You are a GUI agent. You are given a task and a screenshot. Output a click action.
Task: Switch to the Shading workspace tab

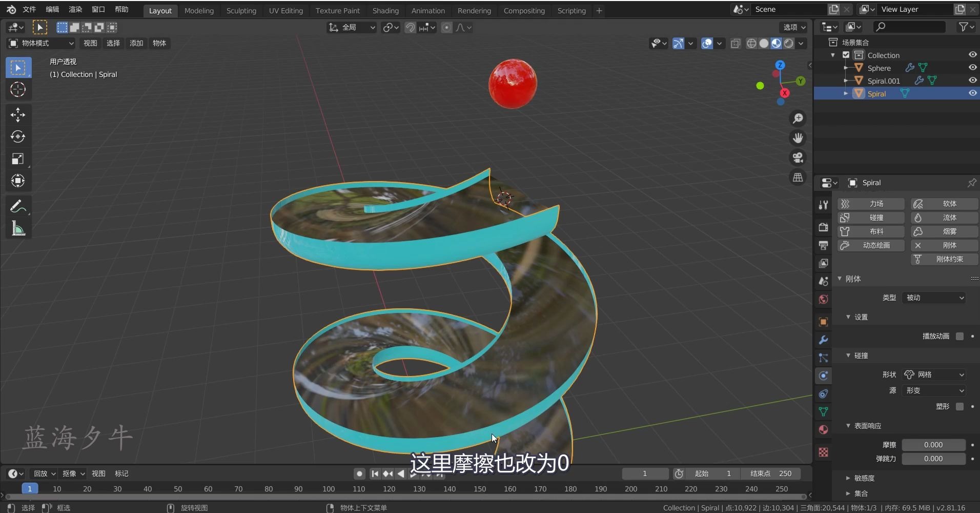tap(385, 10)
